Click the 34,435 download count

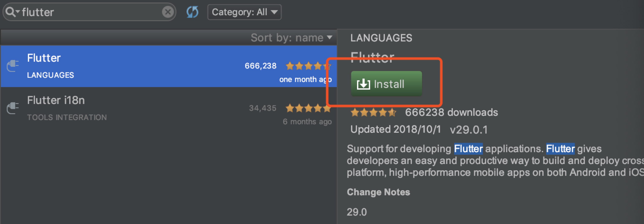coord(262,108)
